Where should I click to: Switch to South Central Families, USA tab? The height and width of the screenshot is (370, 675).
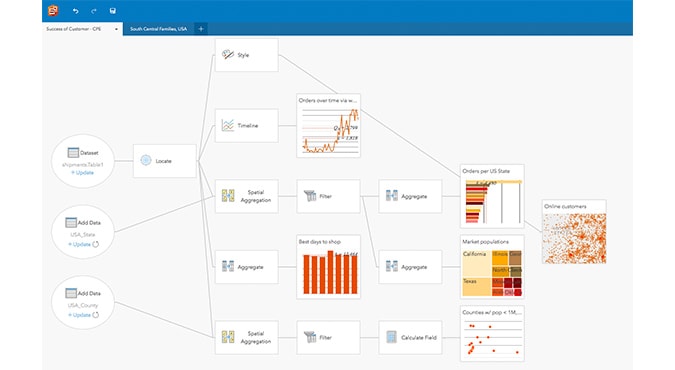pyautogui.click(x=158, y=29)
